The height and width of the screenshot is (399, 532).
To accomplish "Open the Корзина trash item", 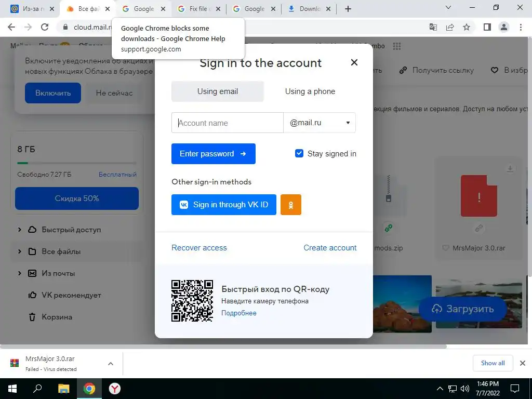I will click(x=57, y=317).
